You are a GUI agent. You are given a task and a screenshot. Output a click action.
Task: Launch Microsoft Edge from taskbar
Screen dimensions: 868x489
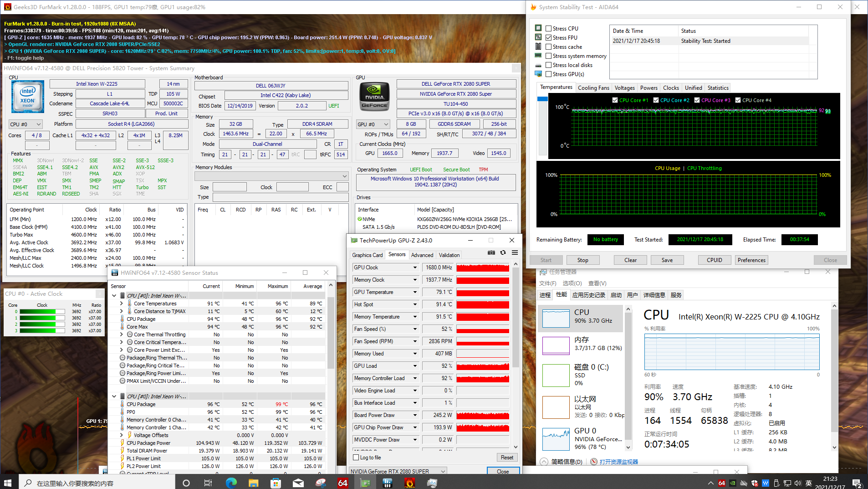[231, 483]
